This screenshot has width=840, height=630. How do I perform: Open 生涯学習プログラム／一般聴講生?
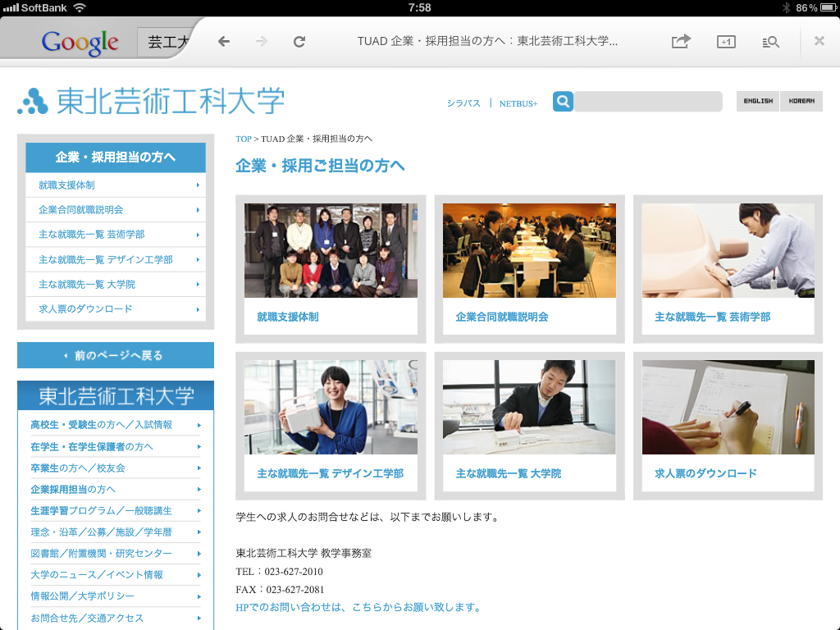116,510
